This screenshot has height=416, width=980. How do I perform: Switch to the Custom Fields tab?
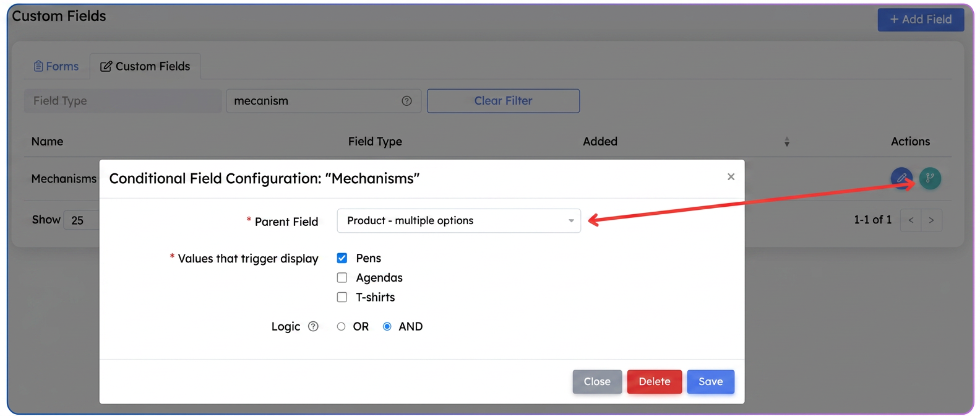coord(145,66)
